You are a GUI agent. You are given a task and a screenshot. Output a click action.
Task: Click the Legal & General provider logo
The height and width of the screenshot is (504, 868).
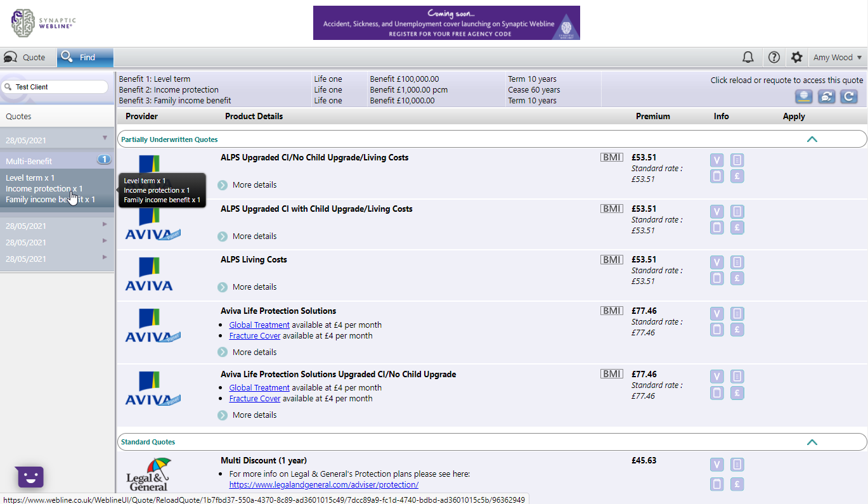point(150,474)
